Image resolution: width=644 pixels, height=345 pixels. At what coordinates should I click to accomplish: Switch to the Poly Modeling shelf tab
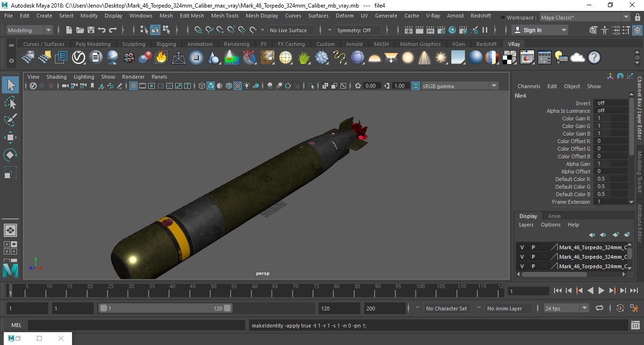pos(93,44)
